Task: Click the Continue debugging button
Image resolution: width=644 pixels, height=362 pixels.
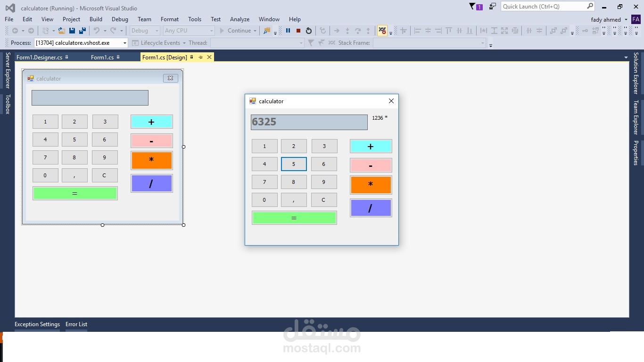Action: pos(235,31)
